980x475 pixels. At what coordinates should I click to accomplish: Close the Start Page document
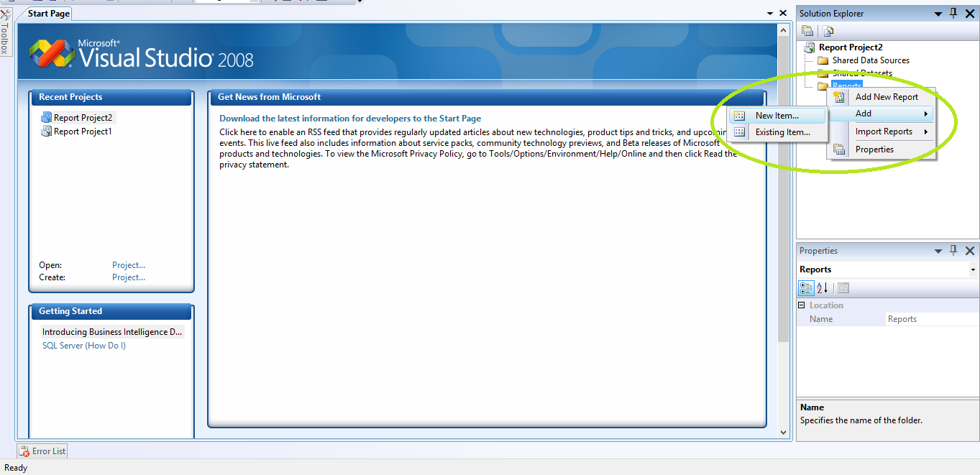pyautogui.click(x=783, y=13)
